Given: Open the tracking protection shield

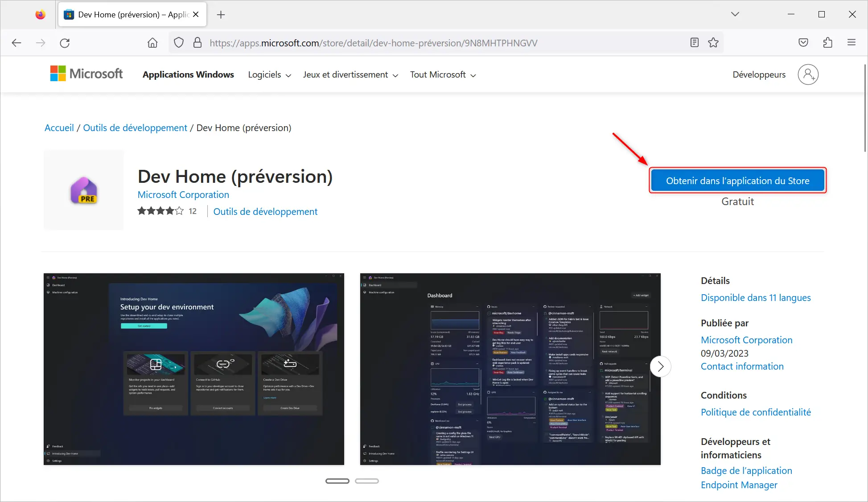Looking at the screenshot, I should [x=179, y=43].
